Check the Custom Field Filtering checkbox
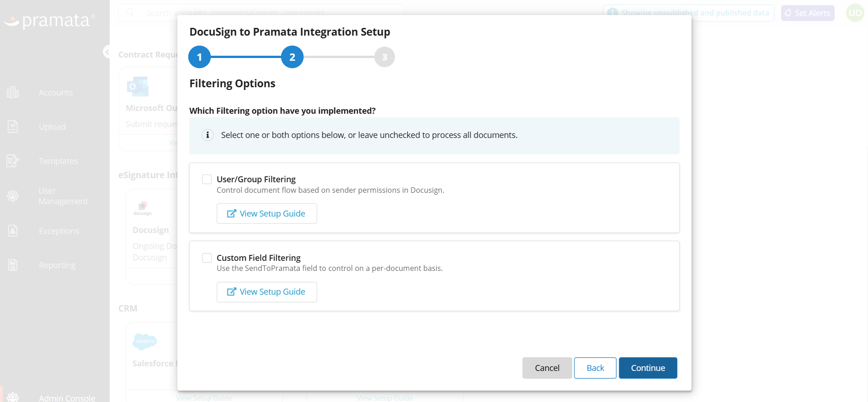The width and height of the screenshot is (868, 402). tap(207, 258)
